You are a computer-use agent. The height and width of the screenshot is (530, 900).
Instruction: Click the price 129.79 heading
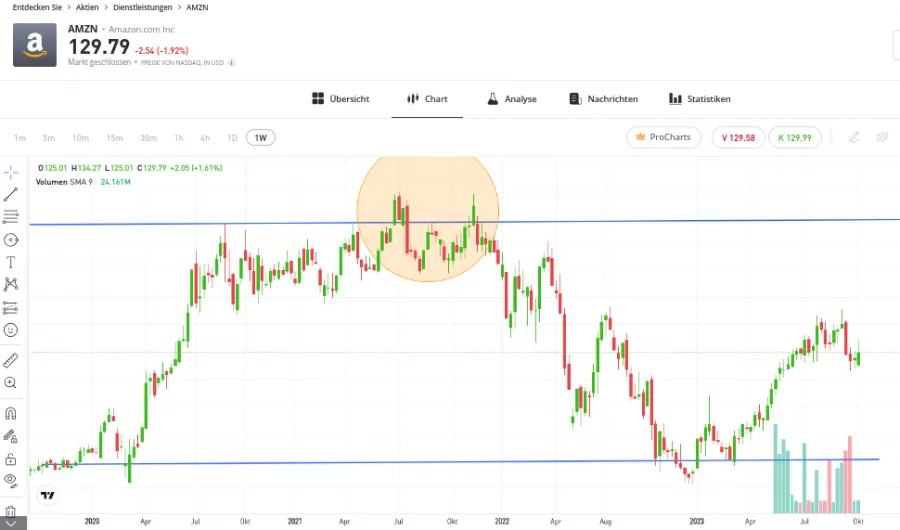point(99,47)
